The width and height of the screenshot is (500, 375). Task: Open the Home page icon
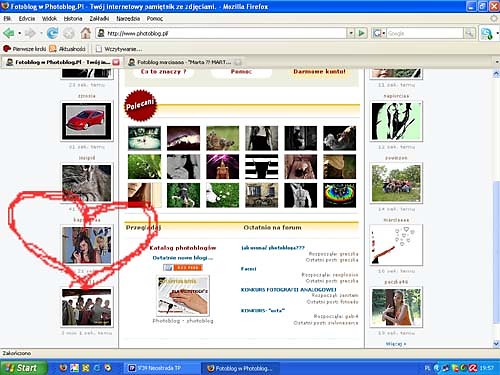pos(86,33)
